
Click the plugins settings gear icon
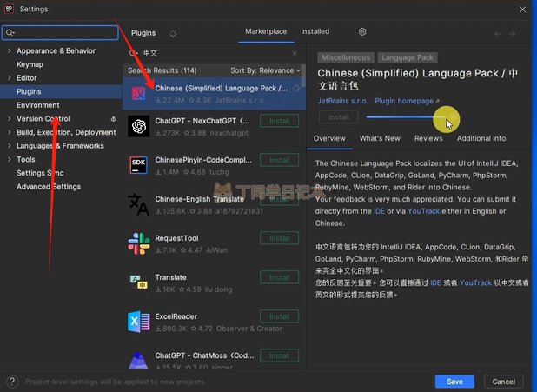tap(362, 32)
